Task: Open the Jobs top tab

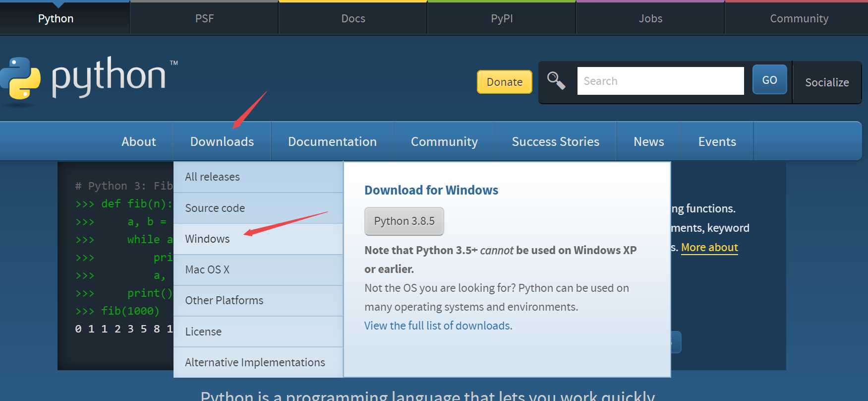Action: [650, 18]
